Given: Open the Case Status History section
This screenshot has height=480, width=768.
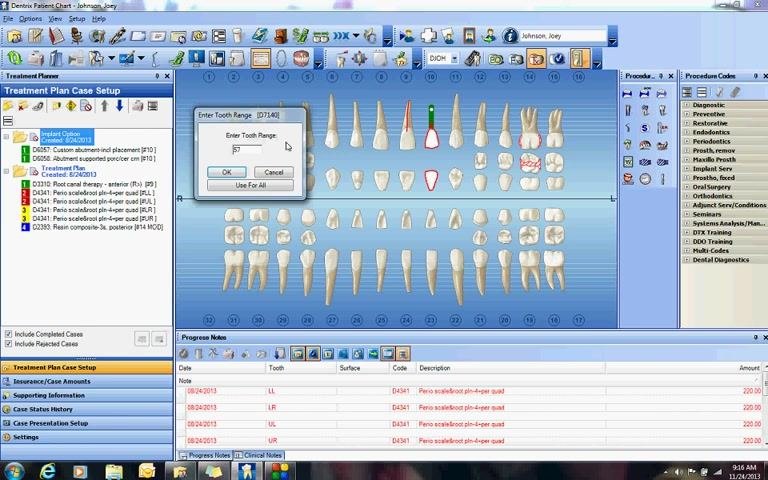Looking at the screenshot, I should pos(87,409).
